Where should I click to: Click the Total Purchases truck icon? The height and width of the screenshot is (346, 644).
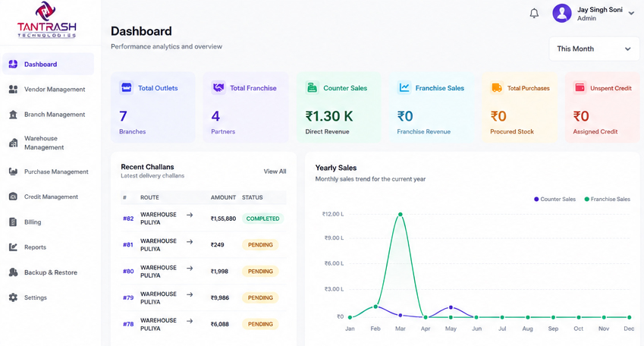point(497,87)
